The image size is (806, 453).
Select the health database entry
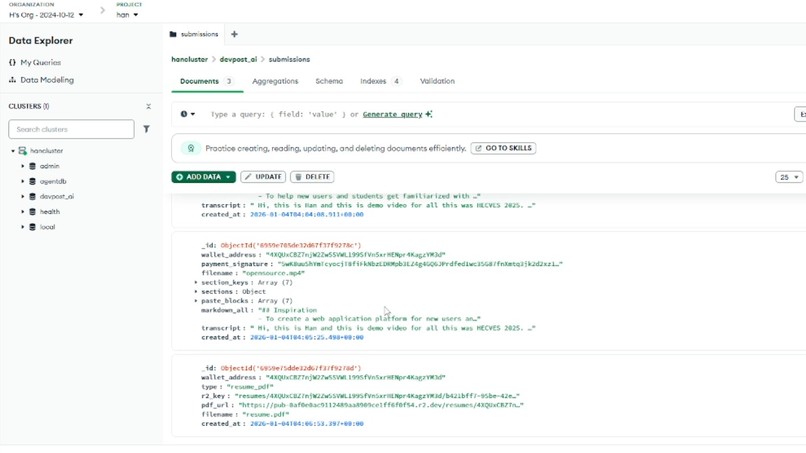[x=49, y=212]
